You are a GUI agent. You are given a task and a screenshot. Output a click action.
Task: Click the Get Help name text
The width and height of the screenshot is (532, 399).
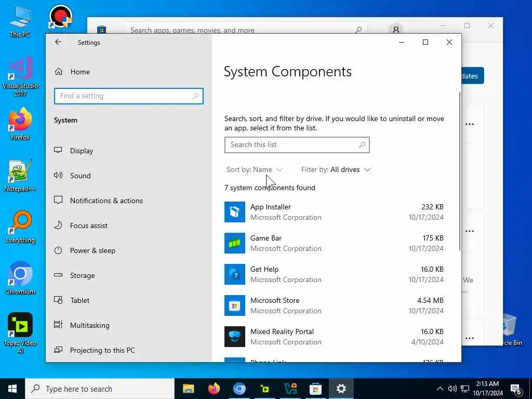coord(264,270)
